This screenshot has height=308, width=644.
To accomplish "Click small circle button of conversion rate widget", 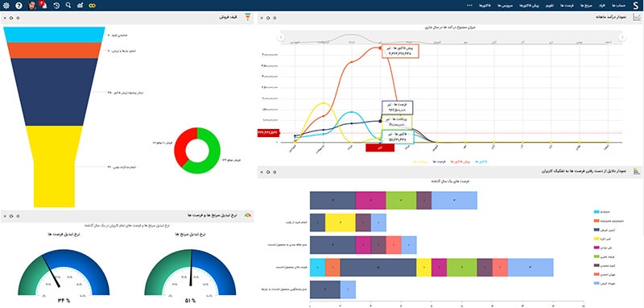I will coord(18,216).
